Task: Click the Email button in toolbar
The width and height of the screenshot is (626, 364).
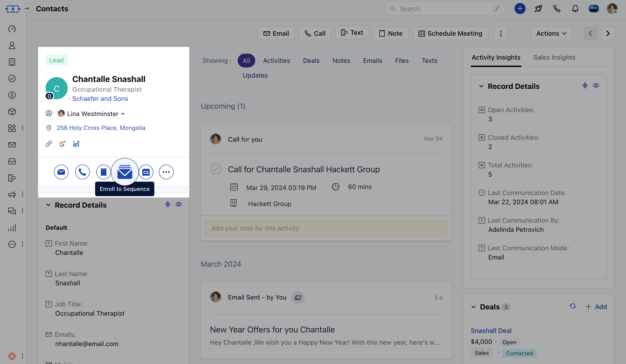Action: coord(276,33)
